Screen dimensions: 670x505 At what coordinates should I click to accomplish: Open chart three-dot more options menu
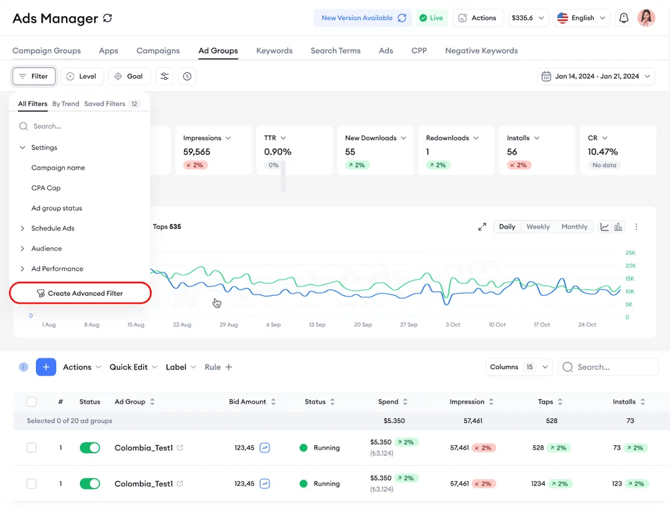[636, 227]
